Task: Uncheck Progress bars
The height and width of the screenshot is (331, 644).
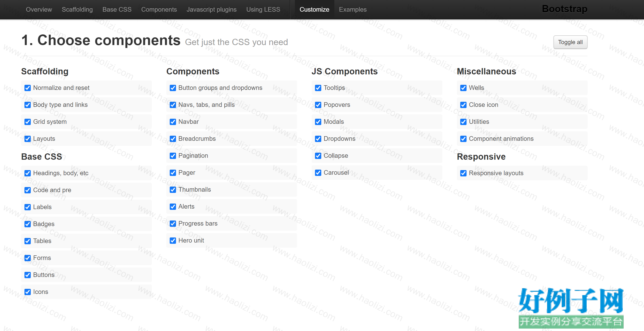Action: pos(173,224)
